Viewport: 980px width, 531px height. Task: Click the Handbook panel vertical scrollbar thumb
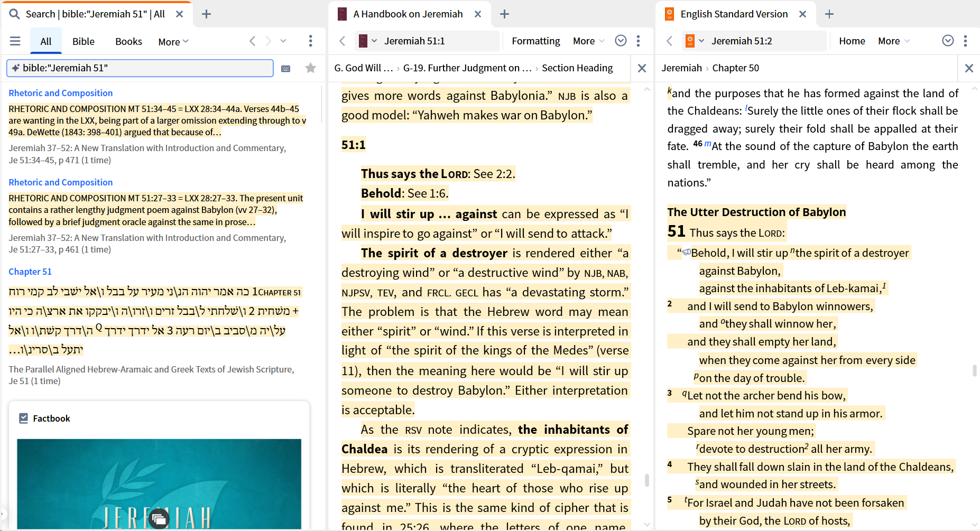(x=646, y=480)
